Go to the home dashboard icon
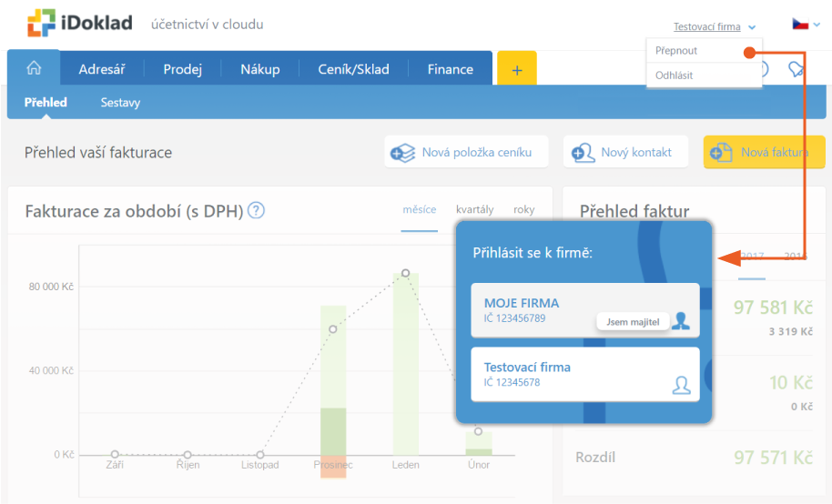Image resolution: width=832 pixels, height=504 pixels. click(x=34, y=68)
